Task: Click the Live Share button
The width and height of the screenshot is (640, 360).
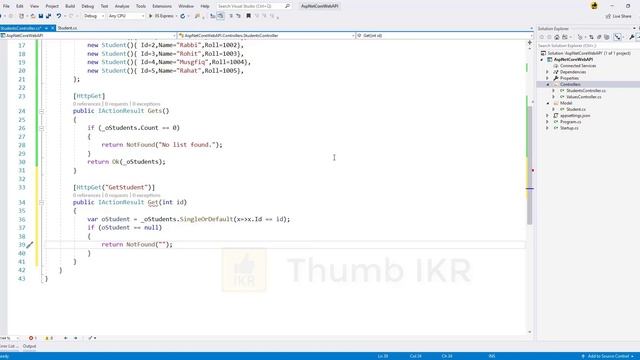Action: point(619,16)
